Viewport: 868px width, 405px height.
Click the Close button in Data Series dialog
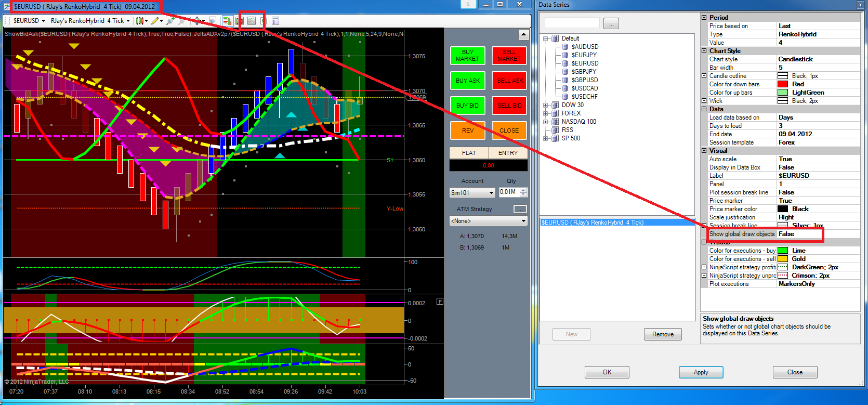pyautogui.click(x=795, y=372)
